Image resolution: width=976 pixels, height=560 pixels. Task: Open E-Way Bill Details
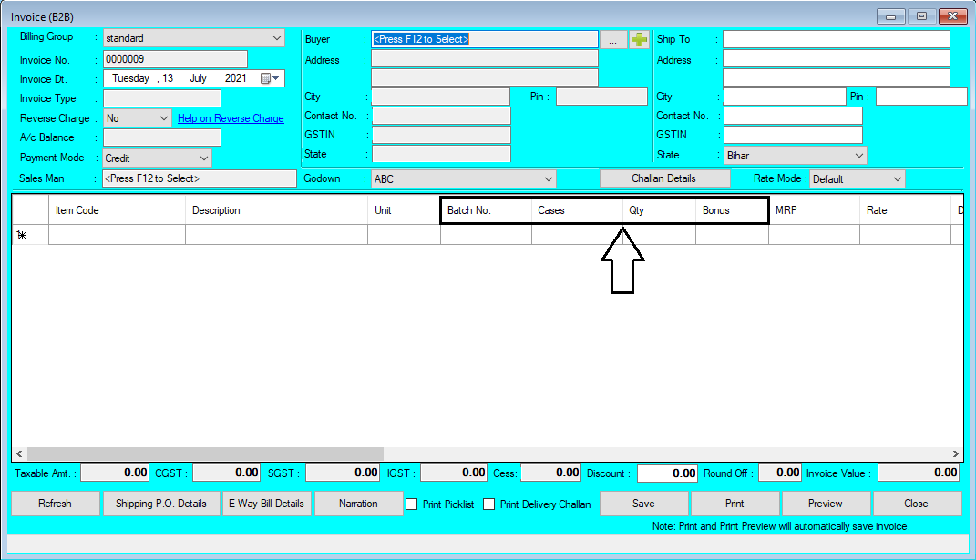[266, 504]
